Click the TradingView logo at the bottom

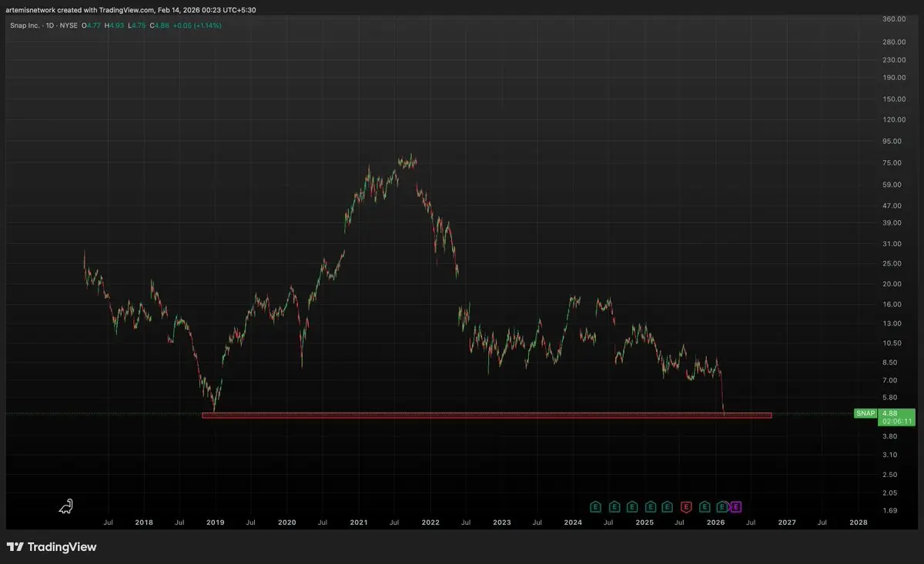[52, 547]
